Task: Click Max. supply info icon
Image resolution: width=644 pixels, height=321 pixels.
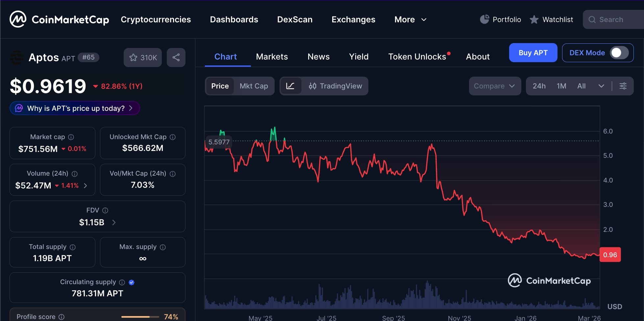Action: click(163, 247)
